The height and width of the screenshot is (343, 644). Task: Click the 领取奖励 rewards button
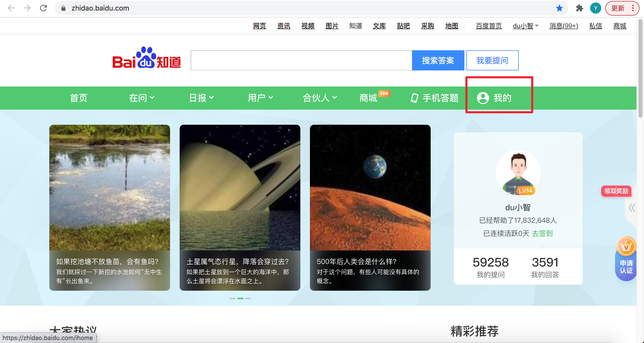(x=616, y=191)
